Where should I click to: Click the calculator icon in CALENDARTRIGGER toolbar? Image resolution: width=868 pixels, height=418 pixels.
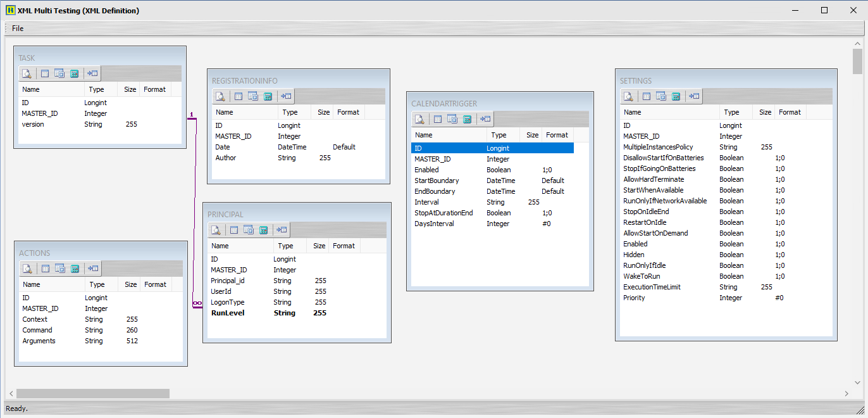[467, 119]
